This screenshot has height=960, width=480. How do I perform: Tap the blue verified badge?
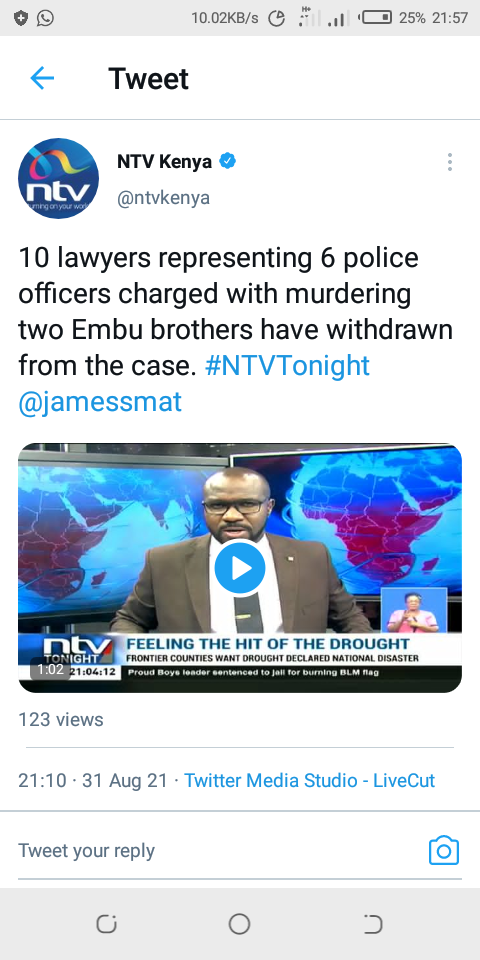point(228,162)
